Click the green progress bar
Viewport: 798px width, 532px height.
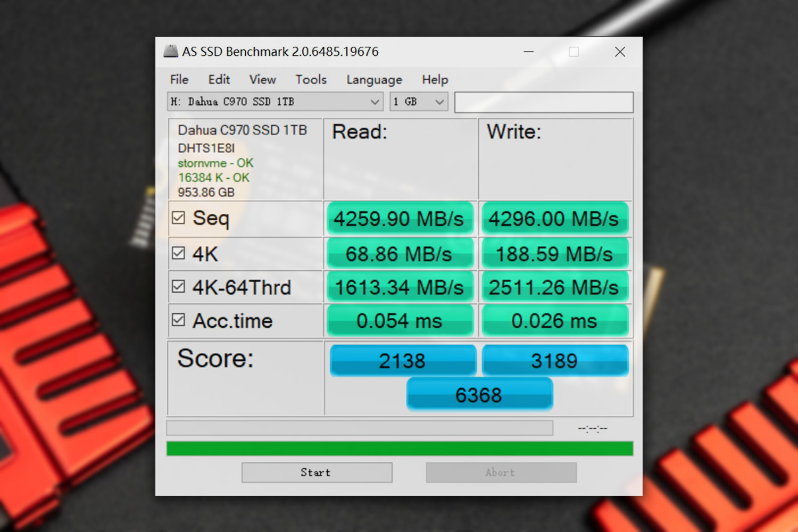pyautogui.click(x=399, y=448)
